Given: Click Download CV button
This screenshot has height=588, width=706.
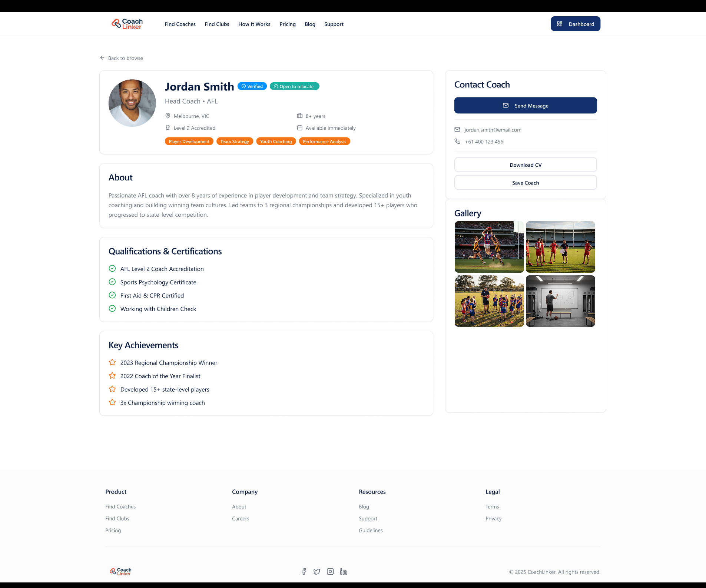Looking at the screenshot, I should click(526, 165).
